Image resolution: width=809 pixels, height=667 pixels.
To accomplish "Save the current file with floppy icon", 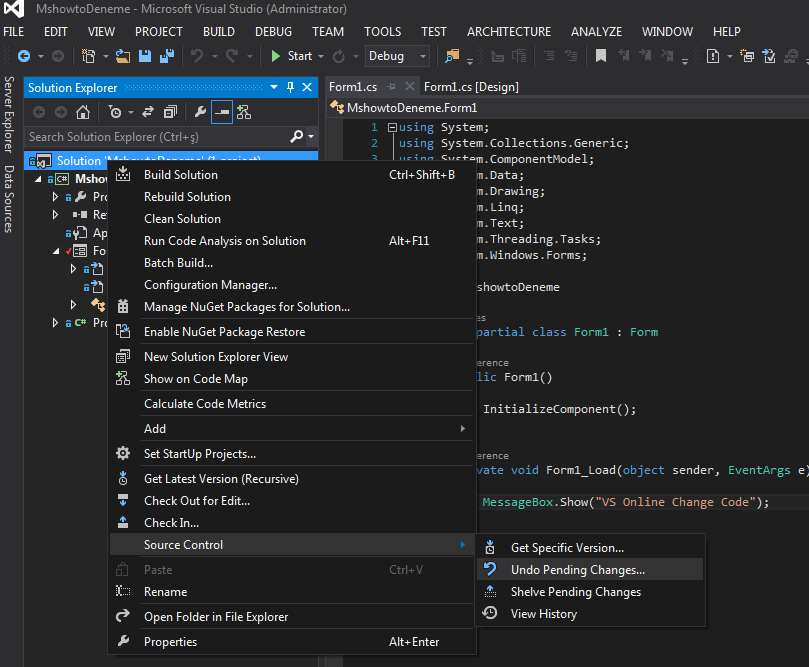I will [x=145, y=56].
